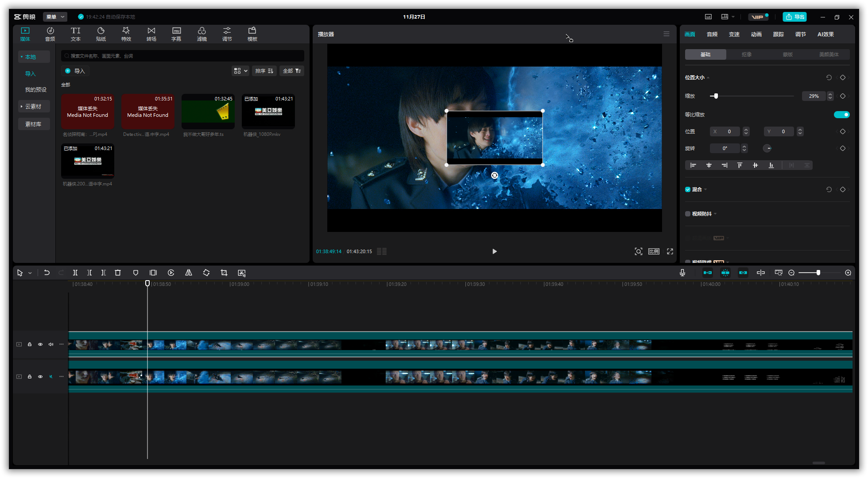
Task: Uncheck the 混合 blend checkbox
Action: [688, 189]
